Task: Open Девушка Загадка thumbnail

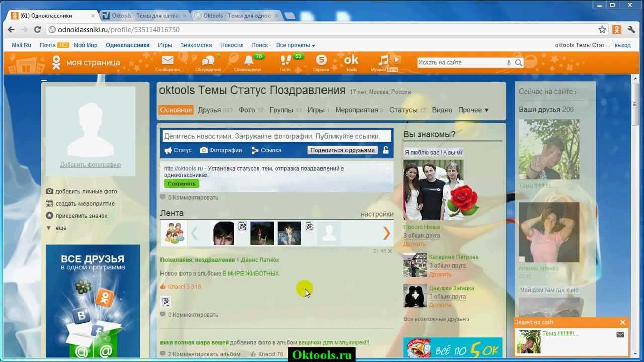Action: (415, 296)
